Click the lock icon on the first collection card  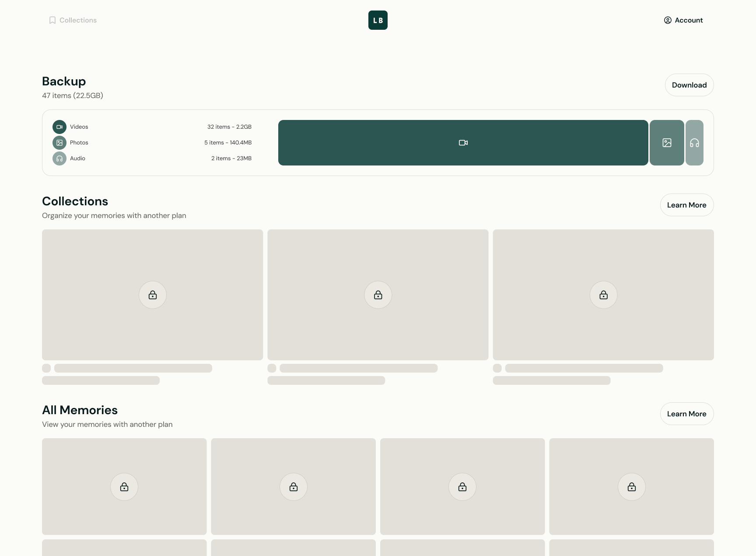[x=153, y=295]
